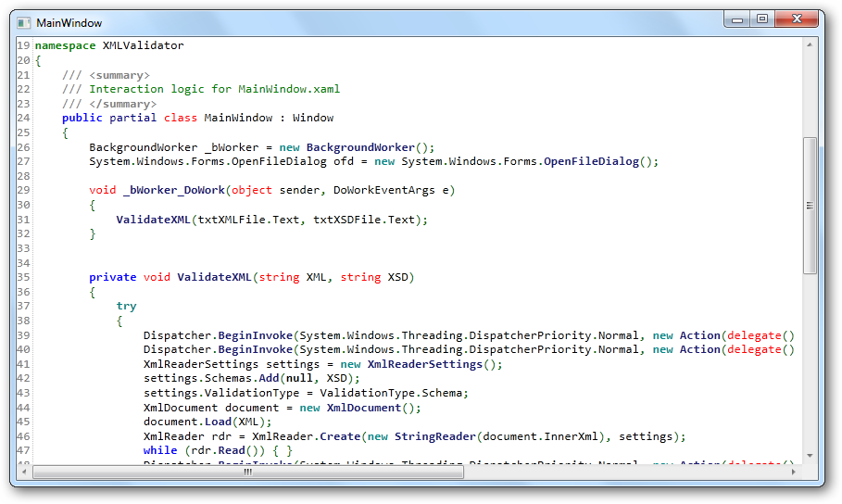Click '_bWorker_DoWork' method name
The height and width of the screenshot is (504, 842).
click(x=174, y=190)
